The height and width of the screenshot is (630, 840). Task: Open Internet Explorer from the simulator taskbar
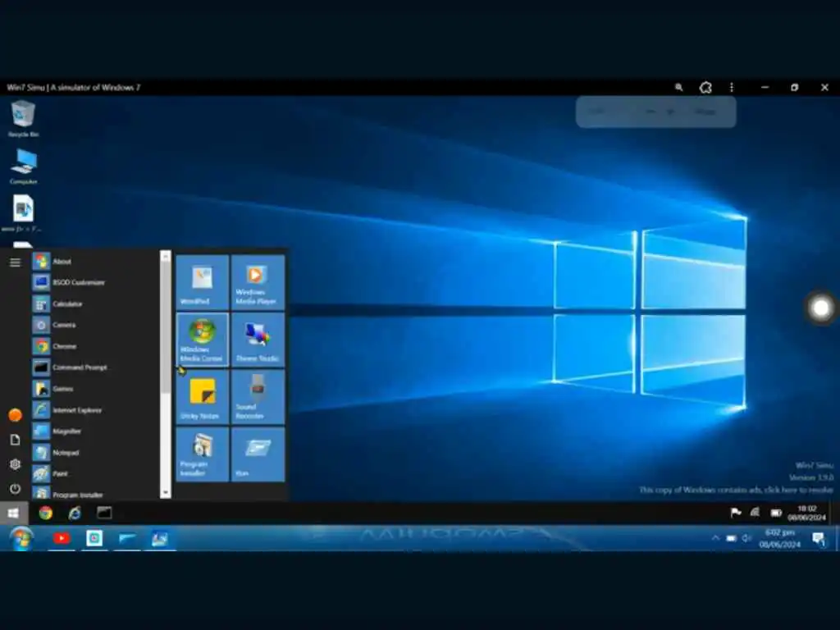(x=75, y=514)
